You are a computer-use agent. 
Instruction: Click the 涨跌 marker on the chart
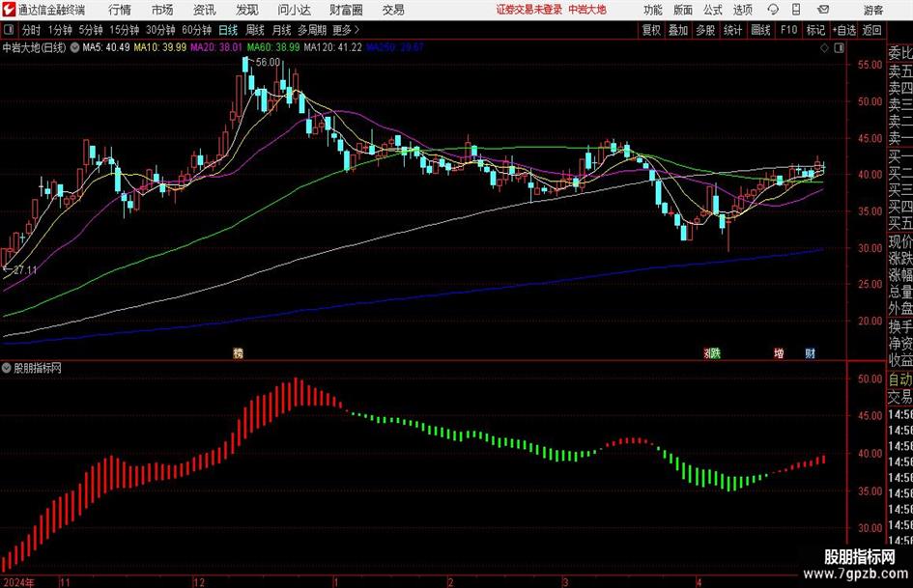pos(712,352)
